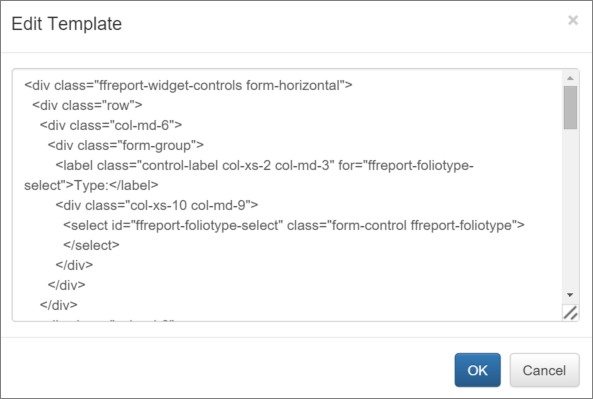Dismiss the dialog using Cancel button

point(544,370)
